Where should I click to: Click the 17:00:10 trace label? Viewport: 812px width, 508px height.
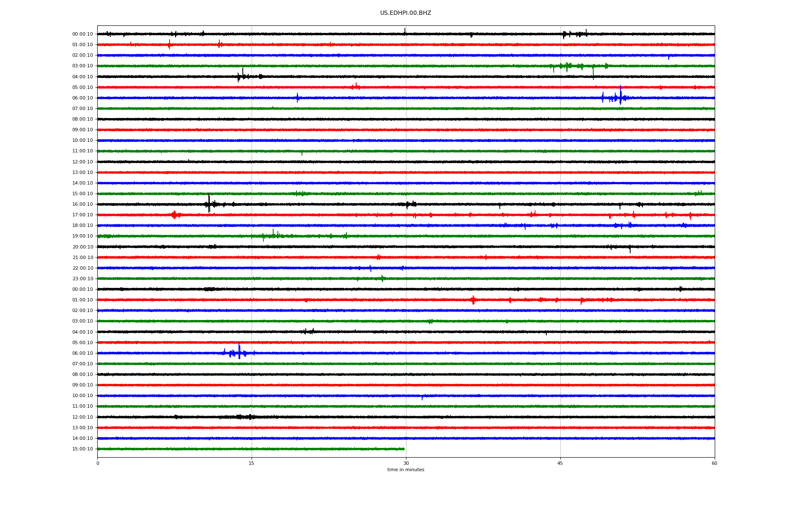pos(82,215)
